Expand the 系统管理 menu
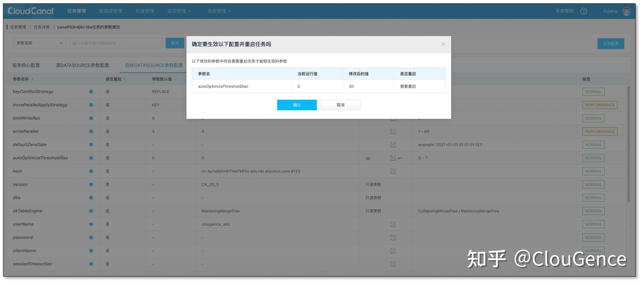 point(219,11)
